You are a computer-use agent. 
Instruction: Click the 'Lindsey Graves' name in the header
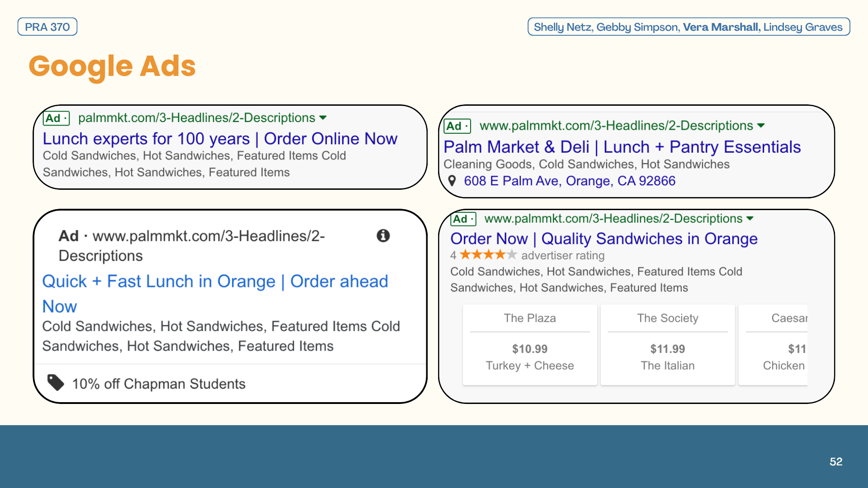point(803,27)
